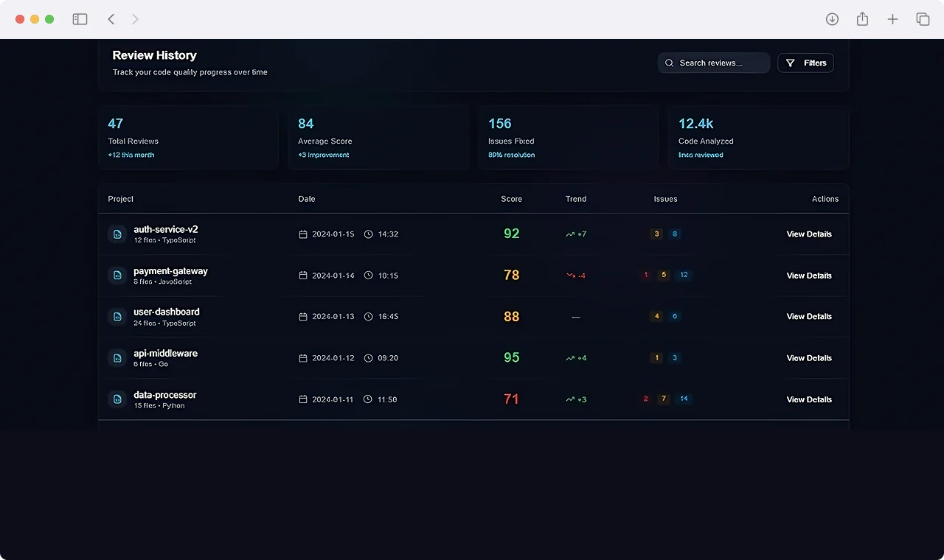Open the Average Score stat card
The width and height of the screenshot is (944, 560).
click(378, 138)
